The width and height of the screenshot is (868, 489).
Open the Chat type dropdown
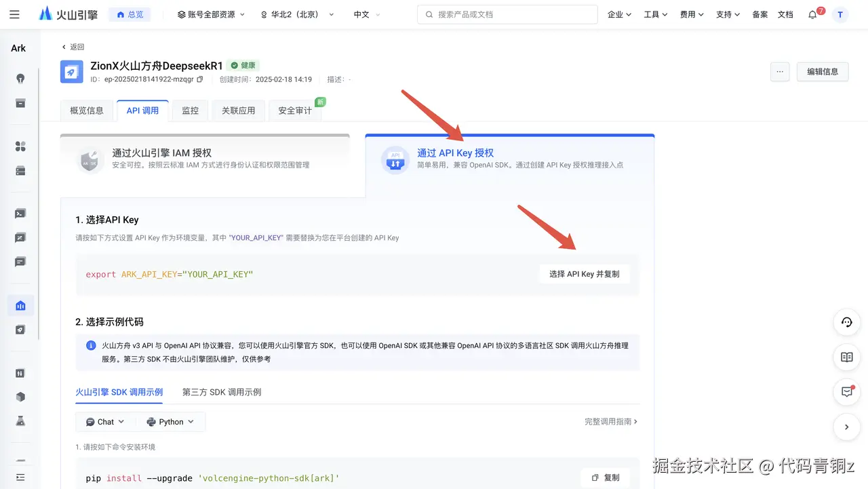[105, 422]
